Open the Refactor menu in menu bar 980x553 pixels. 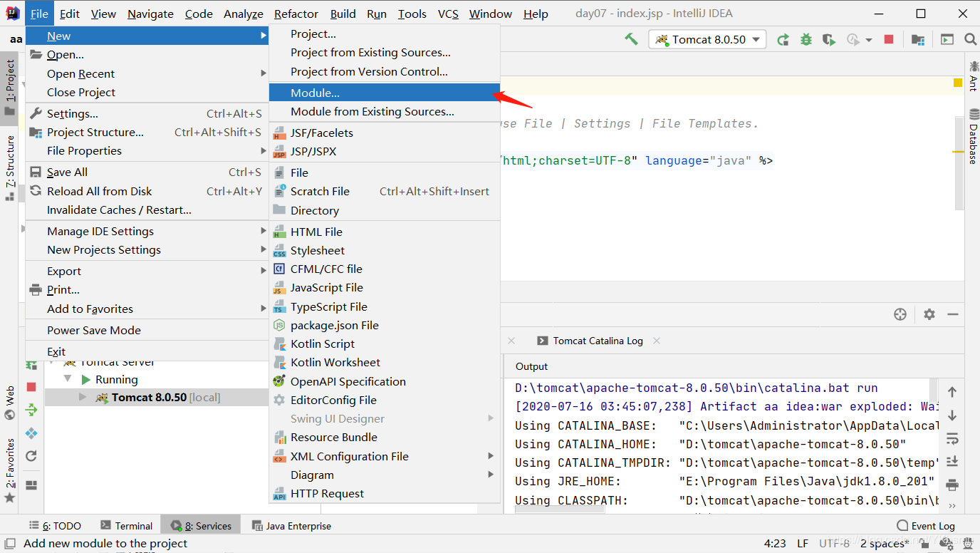(296, 14)
